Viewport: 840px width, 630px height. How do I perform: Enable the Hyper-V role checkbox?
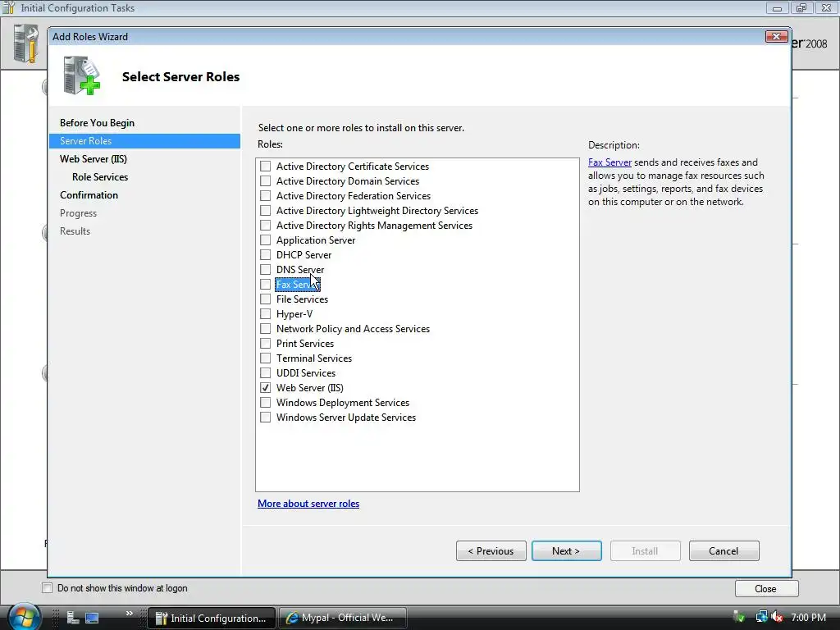[265, 313]
